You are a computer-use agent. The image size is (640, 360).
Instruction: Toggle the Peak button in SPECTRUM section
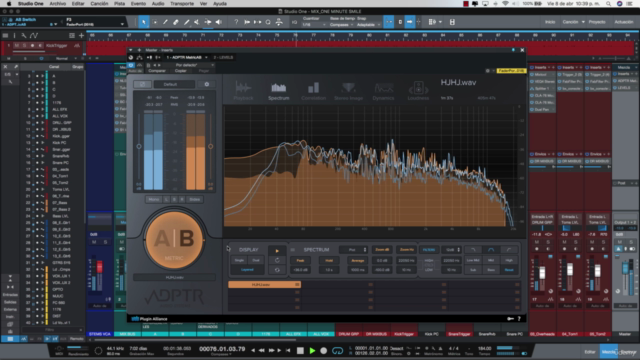(300, 260)
